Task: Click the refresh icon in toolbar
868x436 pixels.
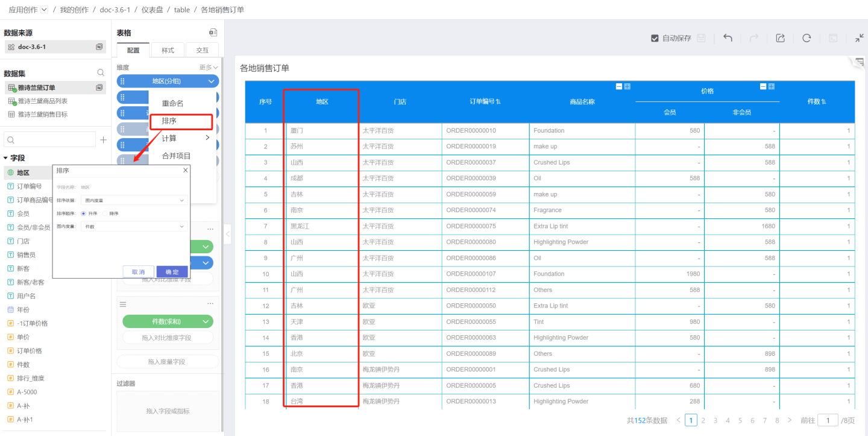Action: (807, 38)
